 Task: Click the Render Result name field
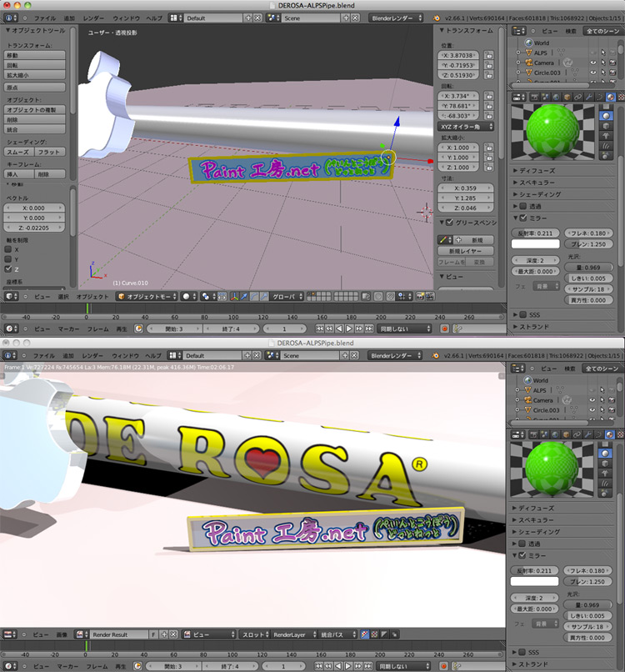coord(118,634)
